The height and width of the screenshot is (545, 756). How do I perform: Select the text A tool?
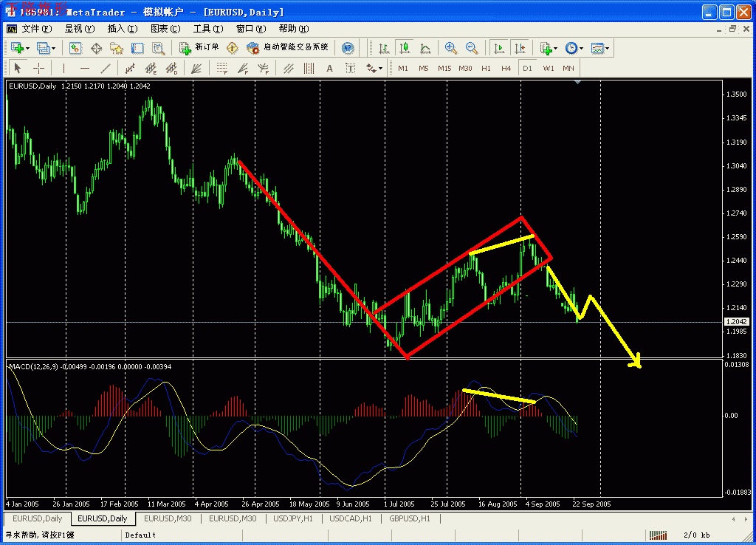(x=330, y=69)
